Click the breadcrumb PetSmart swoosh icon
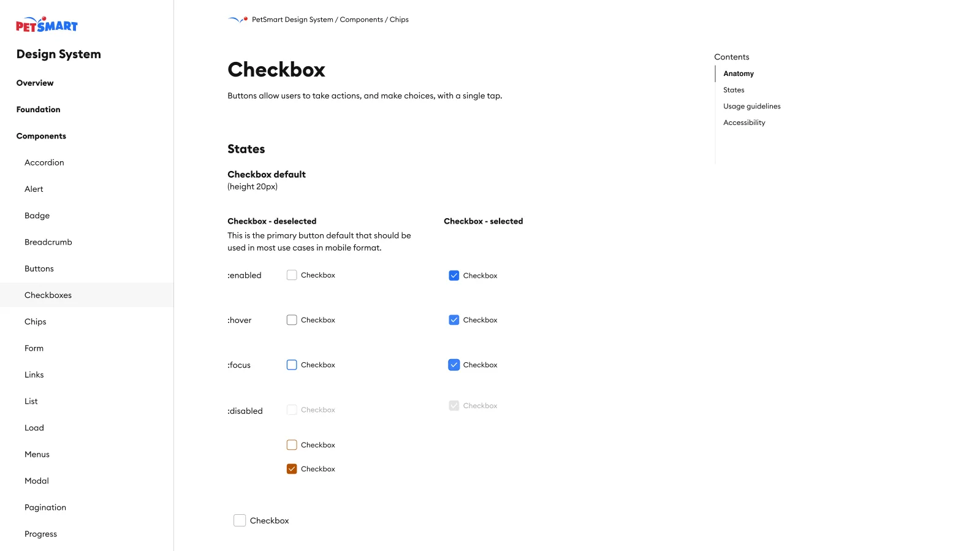 tap(238, 20)
